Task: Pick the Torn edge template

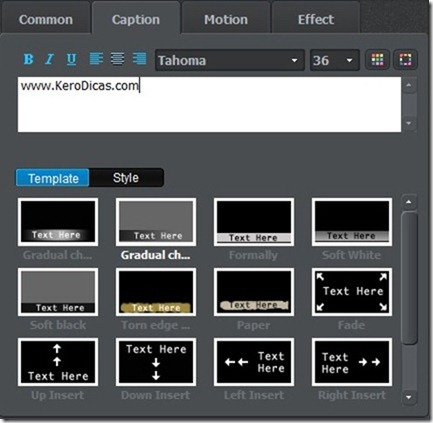Action: 156,292
